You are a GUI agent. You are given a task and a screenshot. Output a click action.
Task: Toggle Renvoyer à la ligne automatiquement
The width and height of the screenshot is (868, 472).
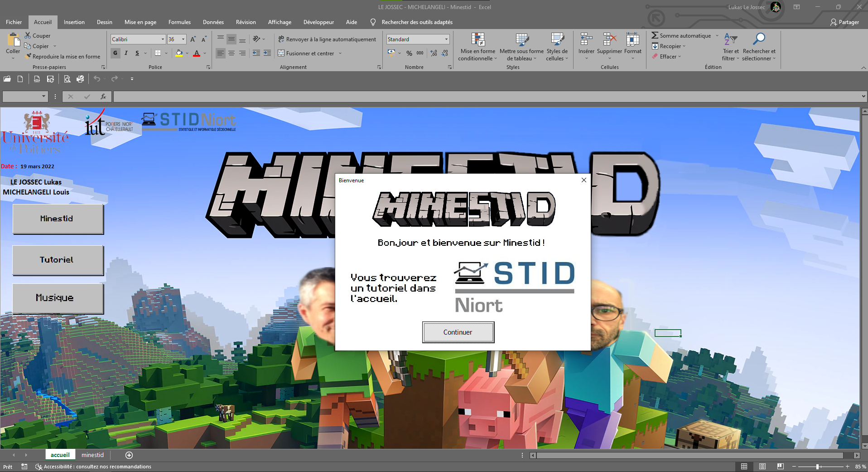pyautogui.click(x=327, y=39)
